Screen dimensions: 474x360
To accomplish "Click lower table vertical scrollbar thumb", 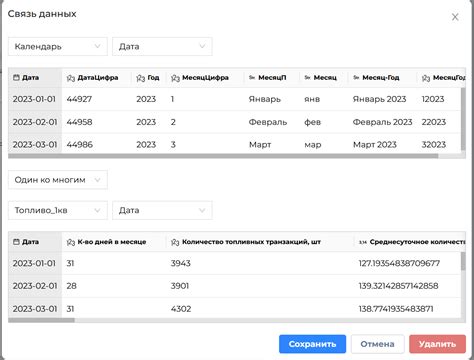I will point(463,261).
